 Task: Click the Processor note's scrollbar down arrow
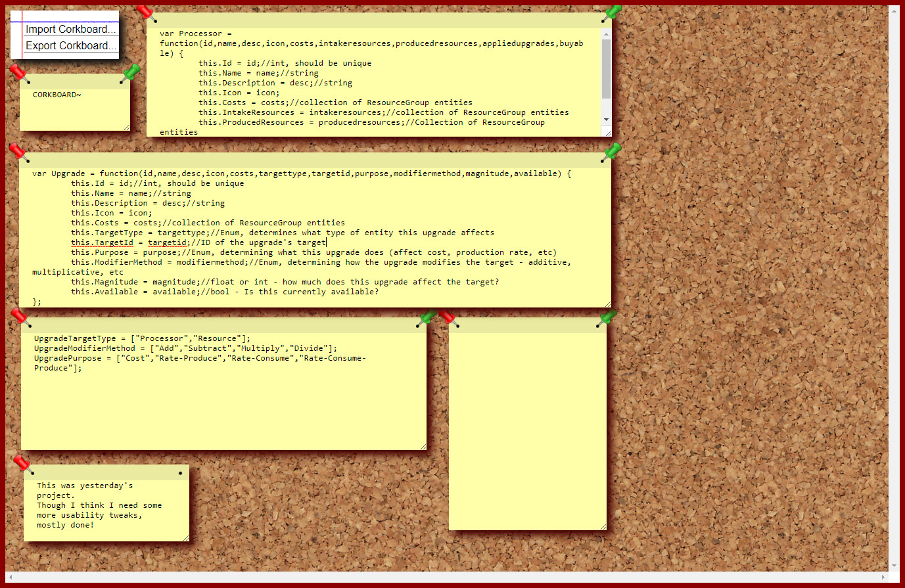606,120
